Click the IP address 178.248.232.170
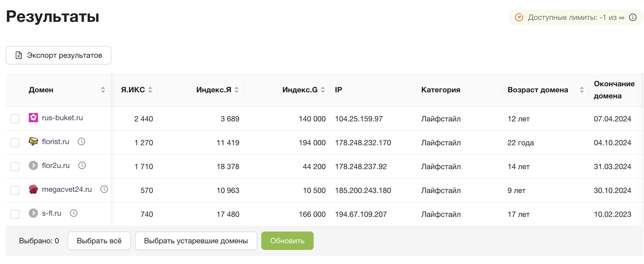Image resolution: width=644 pixels, height=264 pixels. pyautogui.click(x=363, y=143)
